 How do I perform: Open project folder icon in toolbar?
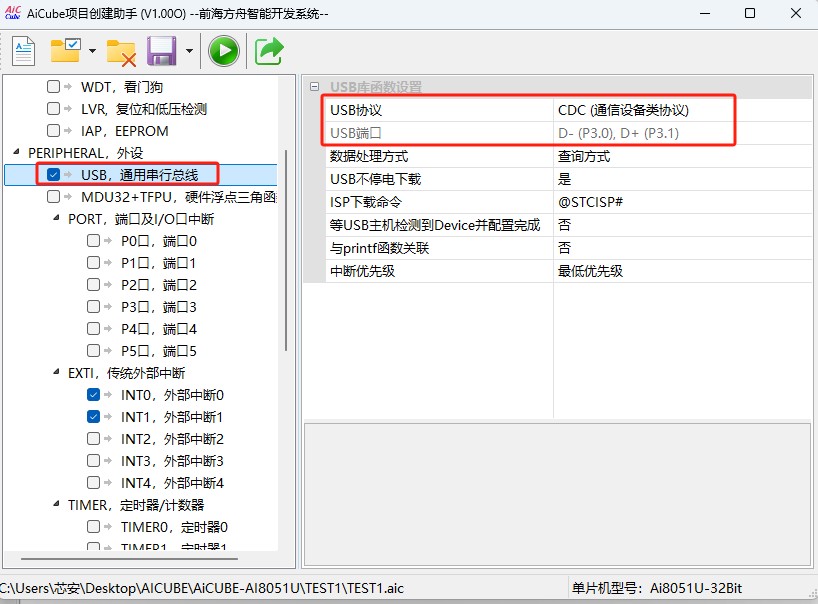point(65,51)
